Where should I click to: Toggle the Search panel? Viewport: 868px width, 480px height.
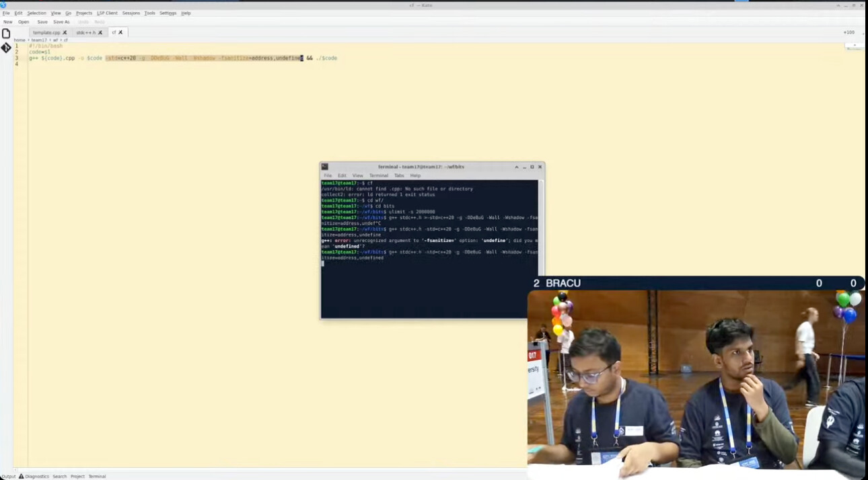(x=60, y=476)
